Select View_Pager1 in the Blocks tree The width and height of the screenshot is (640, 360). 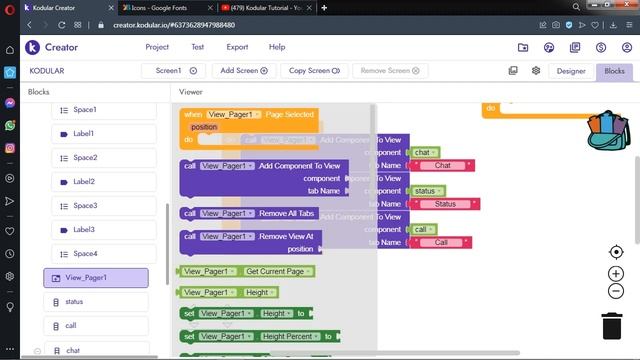(x=96, y=278)
